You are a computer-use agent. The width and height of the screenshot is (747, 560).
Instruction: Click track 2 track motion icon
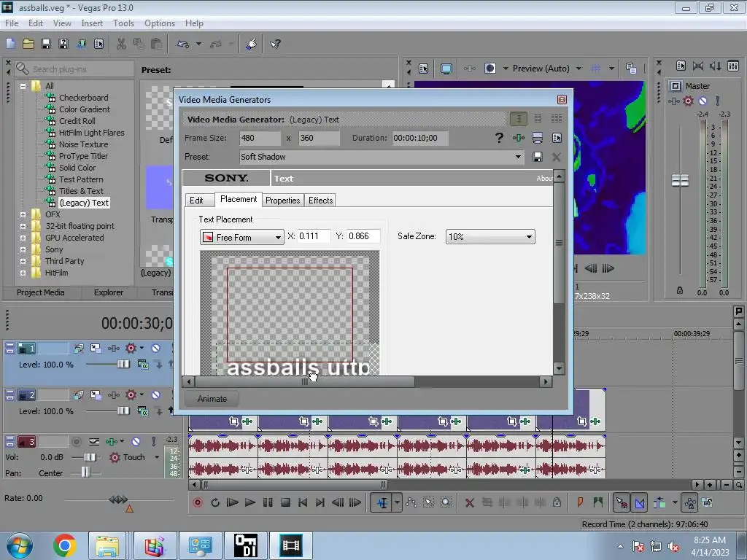tap(96, 395)
